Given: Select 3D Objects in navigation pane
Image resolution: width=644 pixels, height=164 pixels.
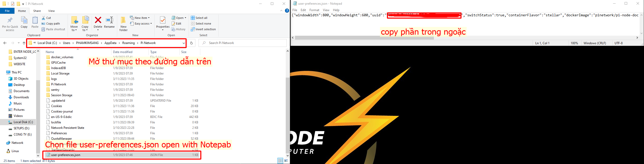Looking at the screenshot, I should (x=21, y=79).
